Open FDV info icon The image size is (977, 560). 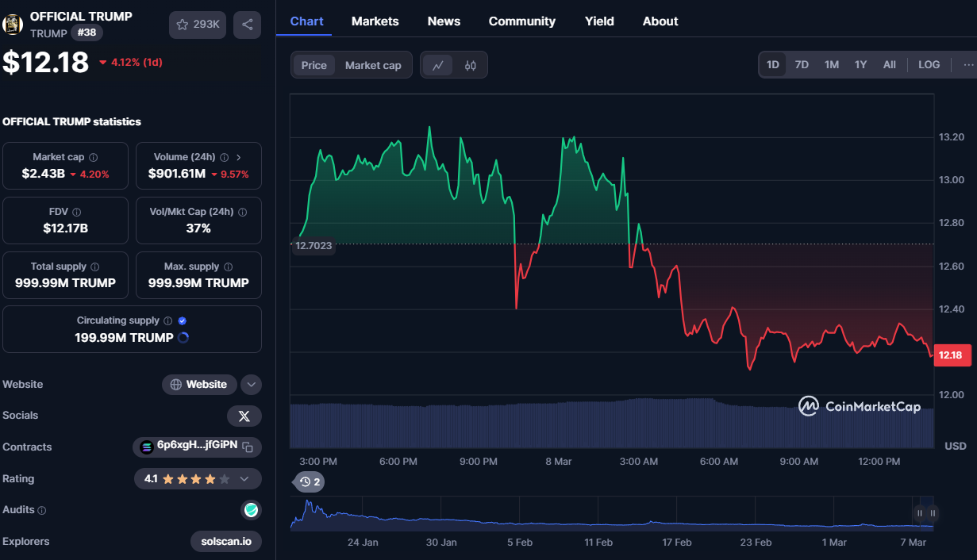click(77, 213)
